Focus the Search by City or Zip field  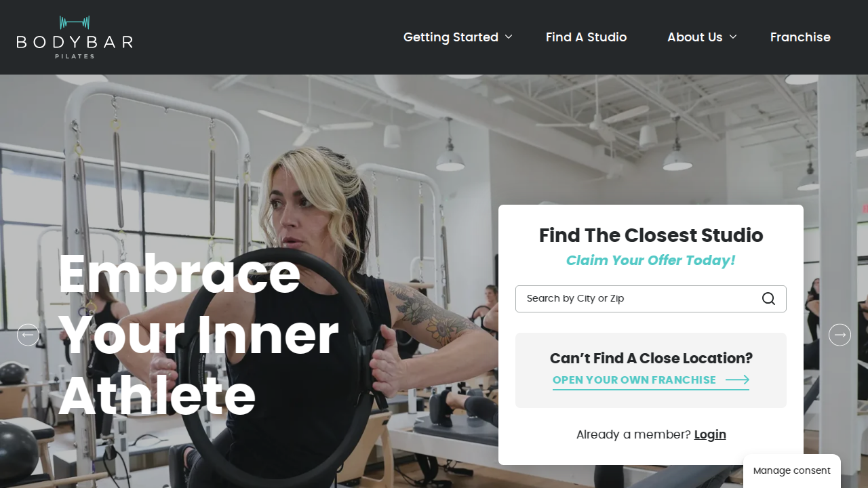[x=651, y=299]
